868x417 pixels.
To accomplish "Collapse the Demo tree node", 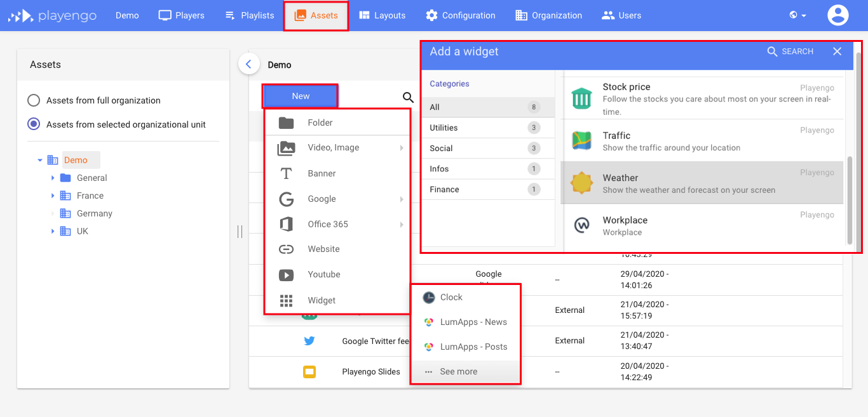I will point(40,160).
